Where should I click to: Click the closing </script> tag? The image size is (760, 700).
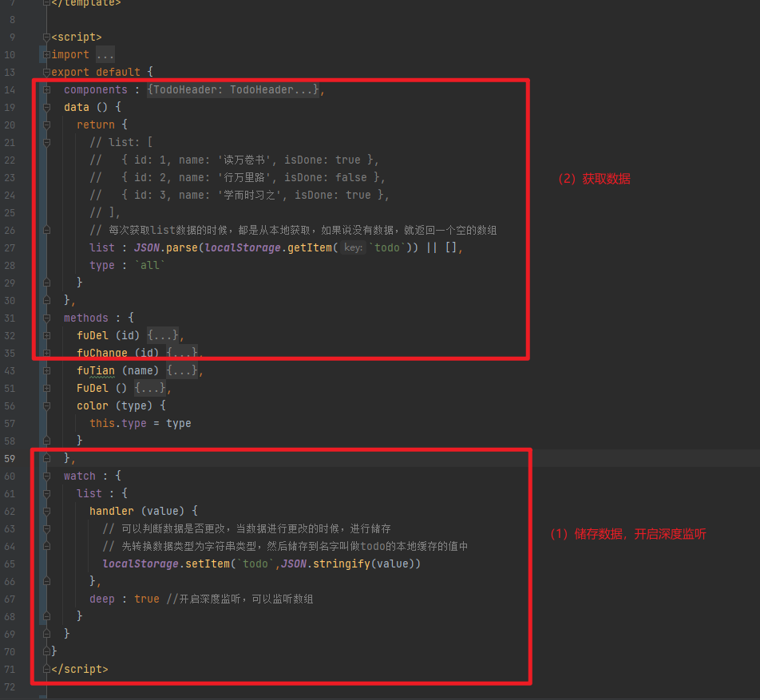(x=80, y=670)
